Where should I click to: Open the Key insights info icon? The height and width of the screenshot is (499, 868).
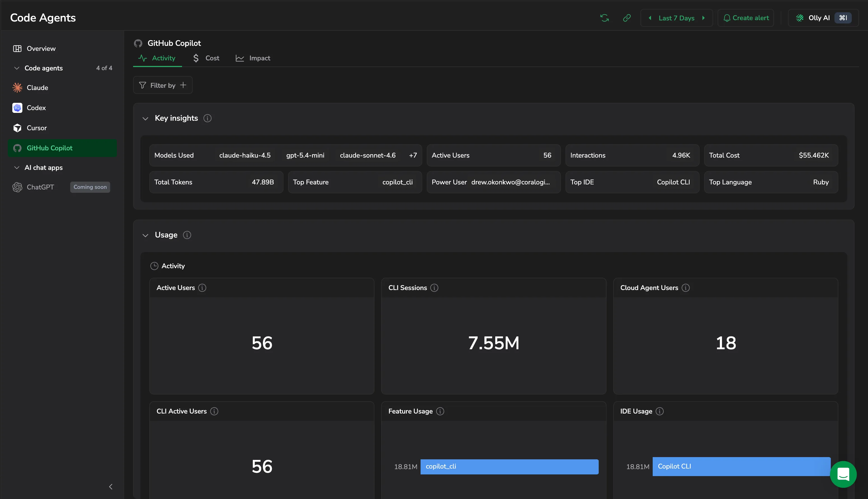[207, 118]
